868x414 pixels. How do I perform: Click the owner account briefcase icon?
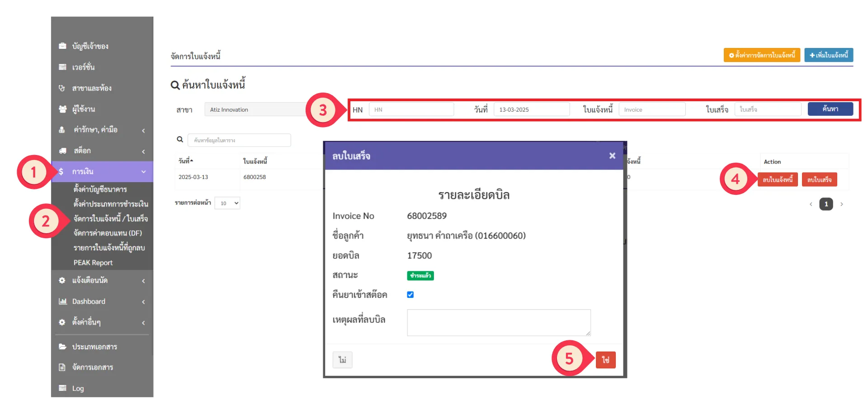point(62,46)
